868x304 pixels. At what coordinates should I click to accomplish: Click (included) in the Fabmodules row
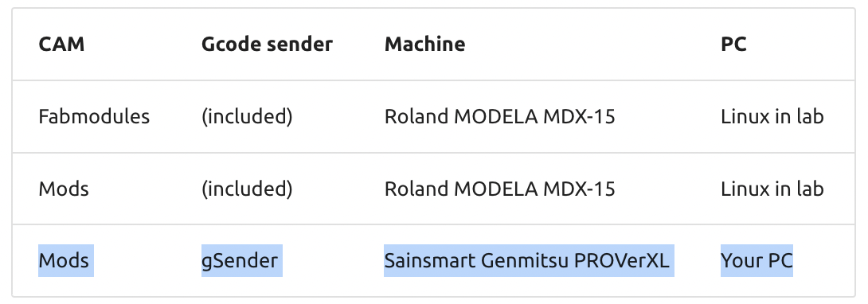(x=247, y=117)
